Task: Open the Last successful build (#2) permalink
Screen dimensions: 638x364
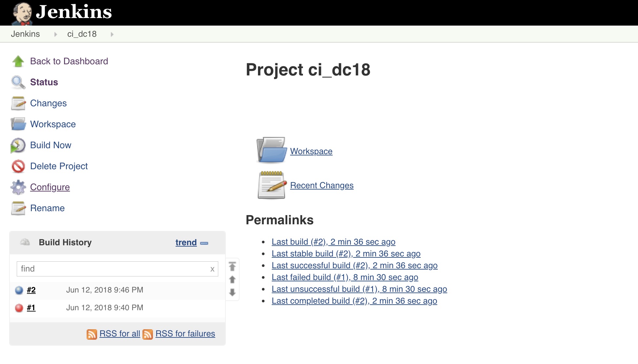Action: (x=354, y=265)
